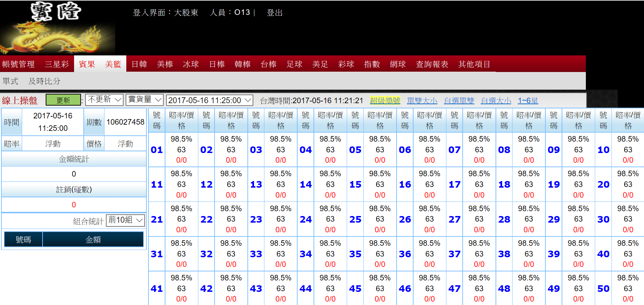The height and width of the screenshot is (305, 644).
Task: Open the draw time 2017-05-16 11:25:00 dropdown
Action: coord(210,100)
